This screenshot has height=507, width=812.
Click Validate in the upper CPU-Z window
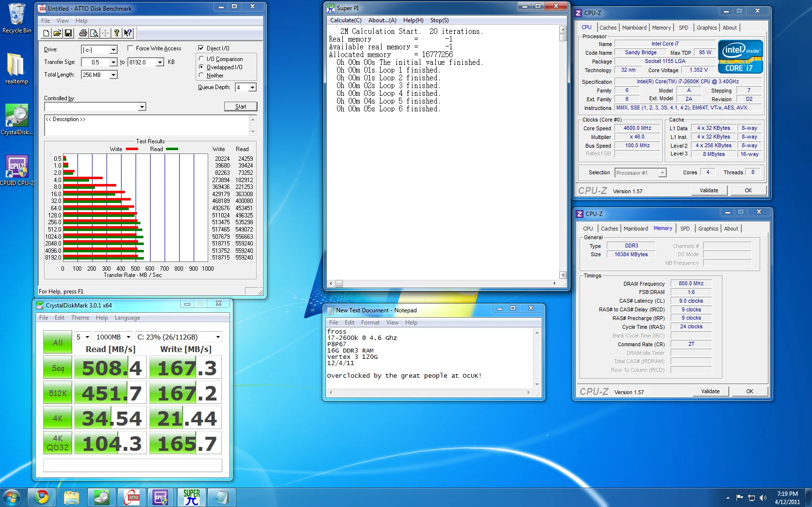click(x=709, y=190)
